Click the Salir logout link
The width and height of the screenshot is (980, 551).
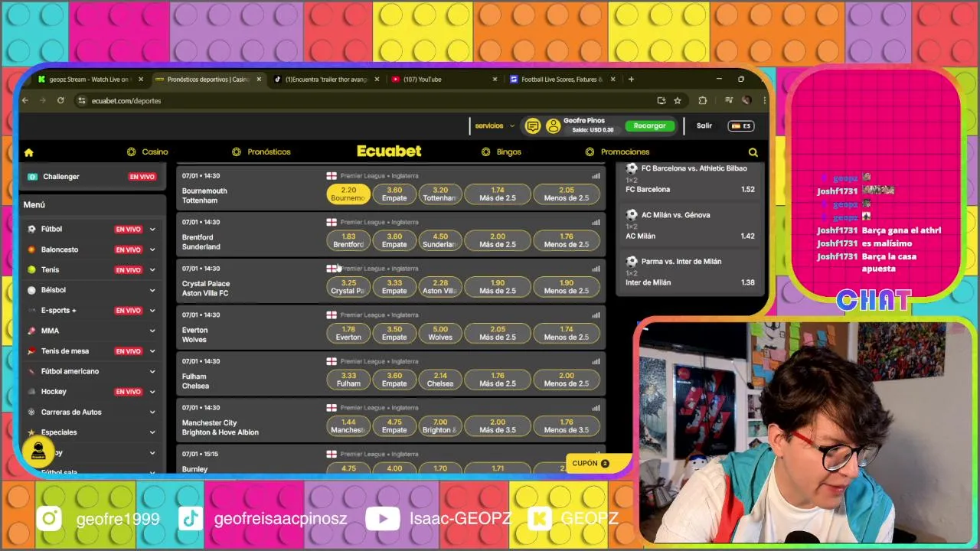(704, 126)
